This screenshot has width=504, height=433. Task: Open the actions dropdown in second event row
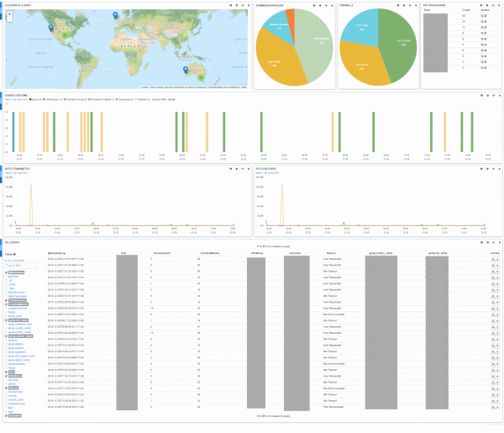tap(495, 266)
